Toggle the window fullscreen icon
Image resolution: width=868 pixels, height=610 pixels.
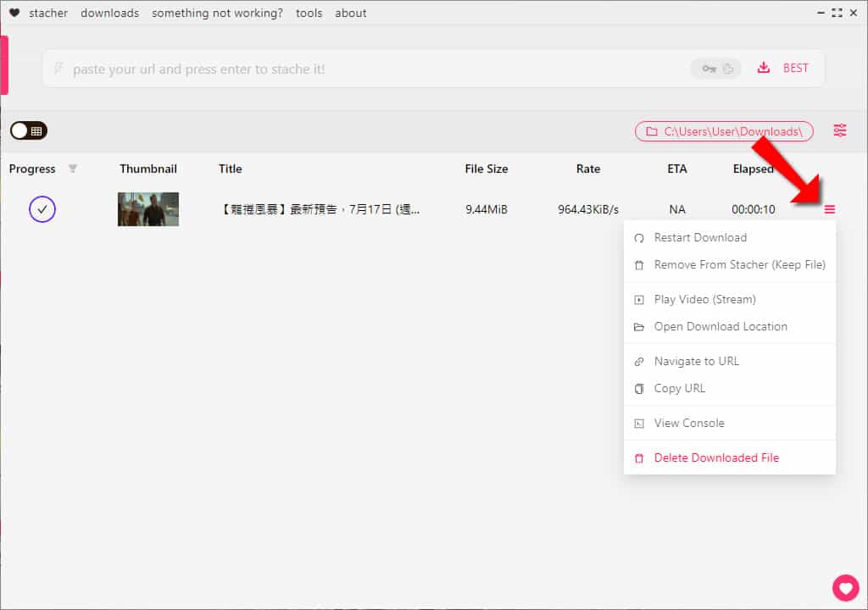pos(837,13)
